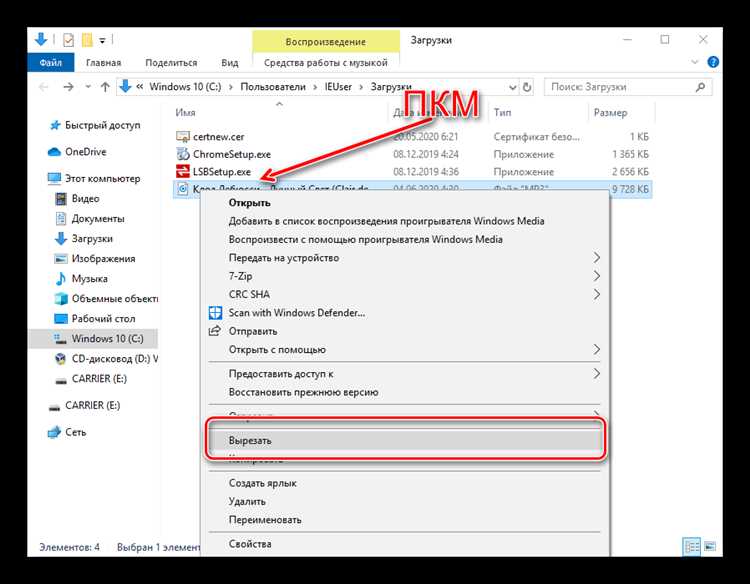Sort by the Размер column header
This screenshot has width=750, height=584.
coord(610,113)
